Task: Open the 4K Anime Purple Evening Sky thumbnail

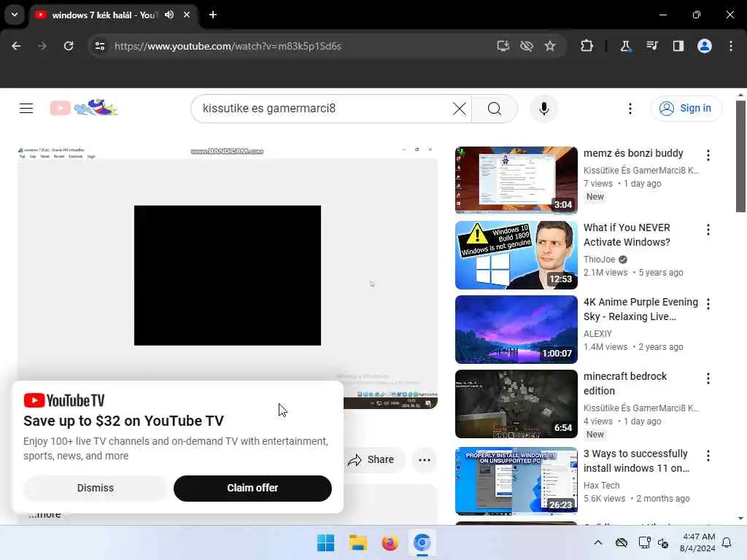Action: tap(516, 329)
